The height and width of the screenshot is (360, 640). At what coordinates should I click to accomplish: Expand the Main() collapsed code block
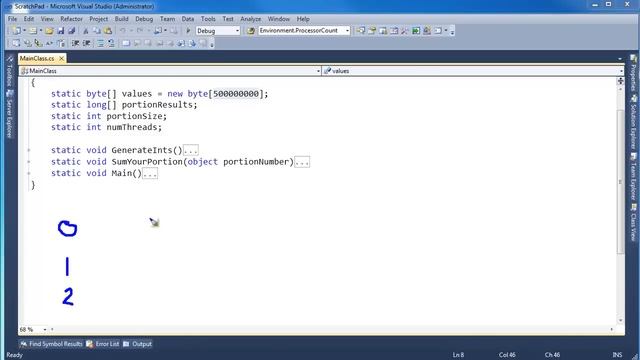coord(150,173)
